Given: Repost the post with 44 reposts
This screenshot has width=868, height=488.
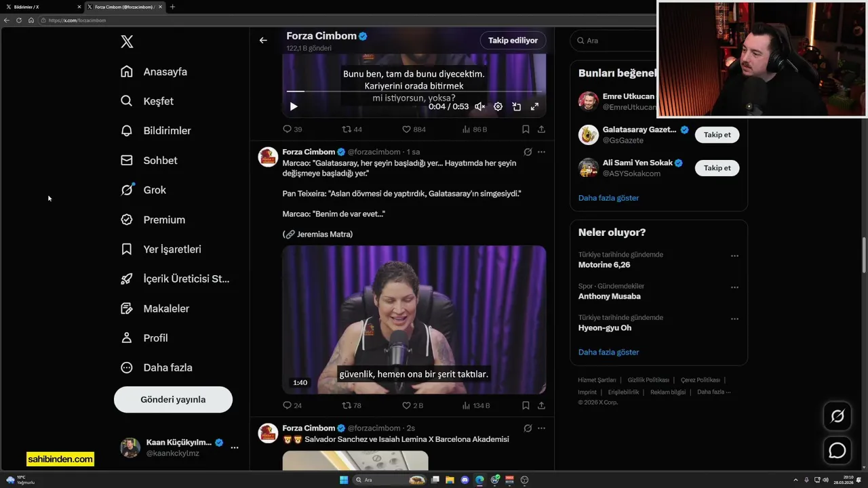Looking at the screenshot, I should [x=352, y=129].
